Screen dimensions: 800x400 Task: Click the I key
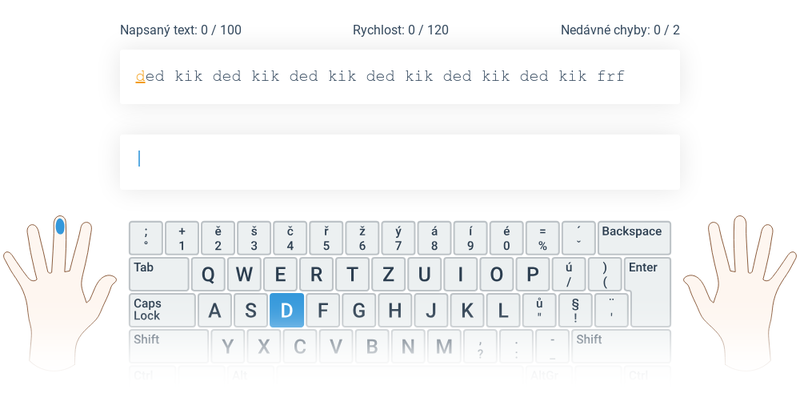pyautogui.click(x=460, y=274)
